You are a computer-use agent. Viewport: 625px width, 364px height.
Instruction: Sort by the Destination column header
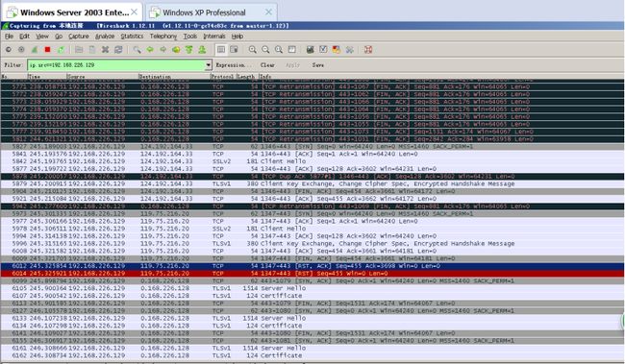point(174,77)
